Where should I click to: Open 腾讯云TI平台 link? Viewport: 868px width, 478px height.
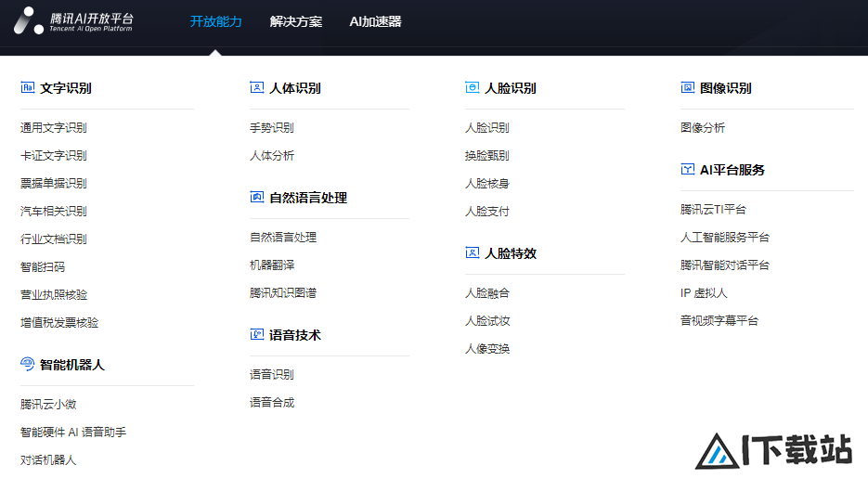point(713,210)
